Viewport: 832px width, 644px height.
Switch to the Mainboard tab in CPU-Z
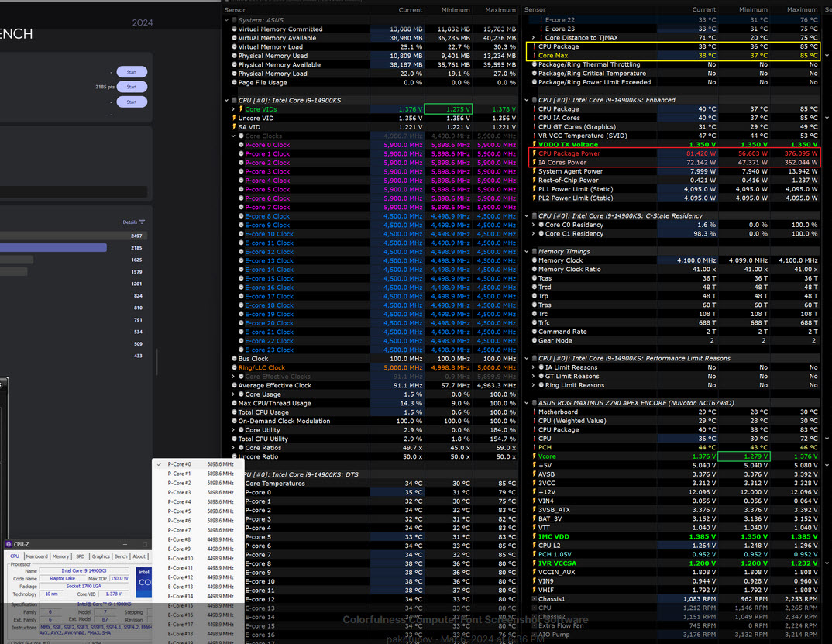point(37,556)
